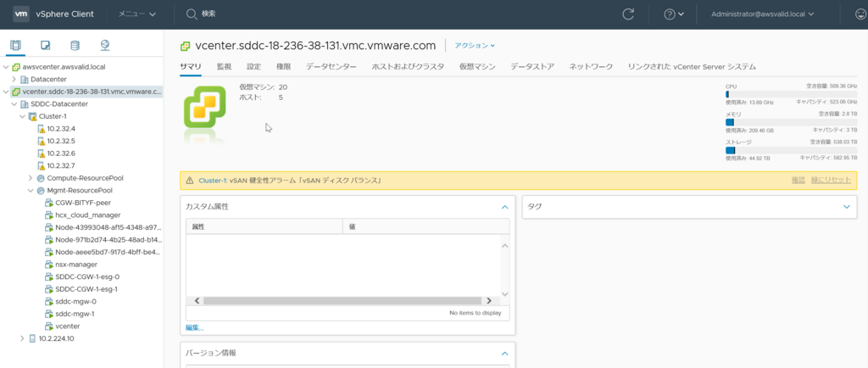This screenshot has height=368, width=868.
Task: Click vCenter icon beside page title
Action: (186, 46)
